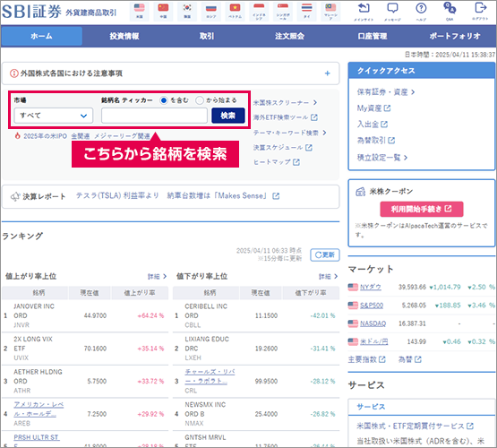Open 保有証券・資産 chevron link
Viewport: 497px width, 448px height.
pyautogui.click(x=386, y=92)
